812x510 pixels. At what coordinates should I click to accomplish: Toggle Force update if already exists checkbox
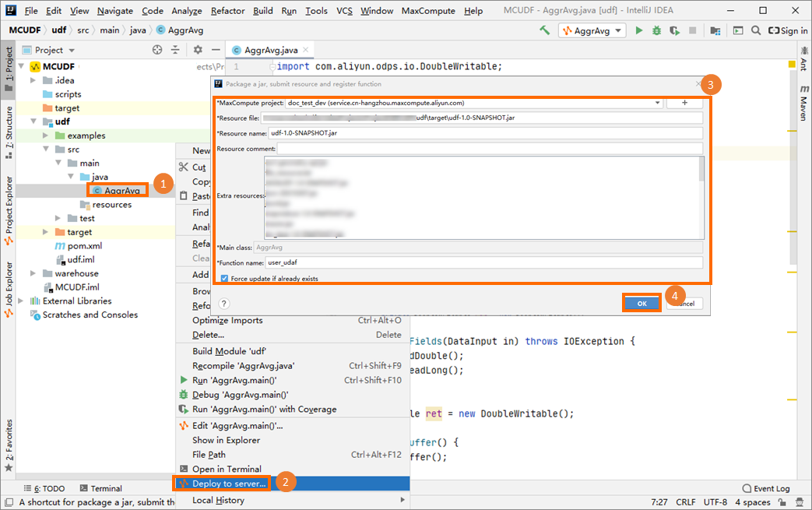click(224, 278)
